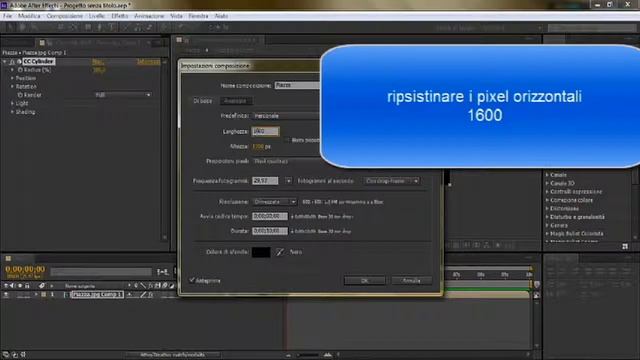Expand the Canale 3D effects category
Viewport: 640px width, 360px height.
tap(547, 183)
